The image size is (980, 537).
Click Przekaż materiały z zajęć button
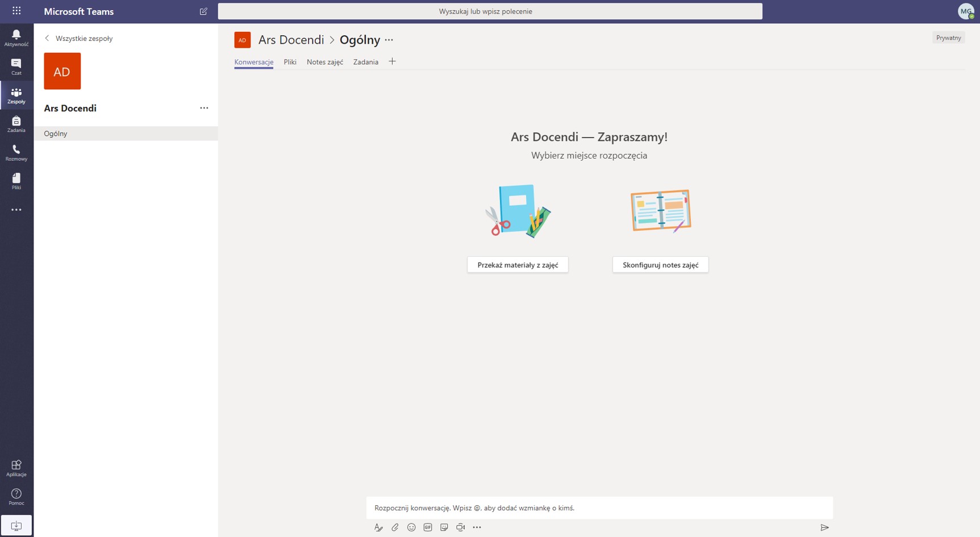pos(518,265)
